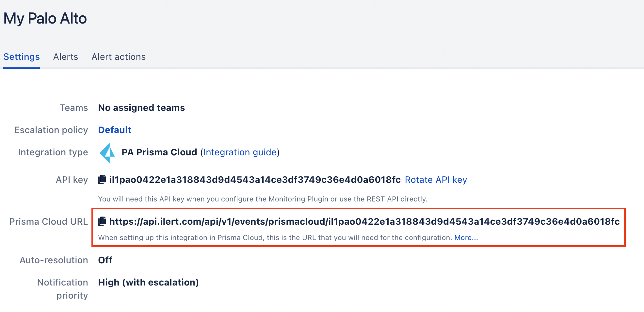Open the Integration guide link
Image resolution: width=644 pixels, height=312 pixels.
coord(240,152)
